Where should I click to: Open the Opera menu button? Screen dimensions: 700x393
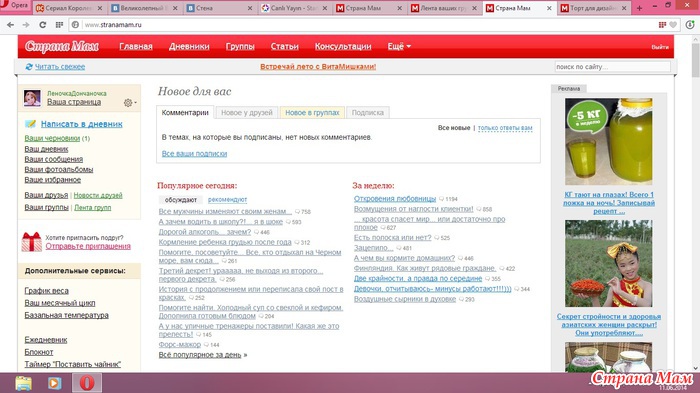(x=15, y=6)
